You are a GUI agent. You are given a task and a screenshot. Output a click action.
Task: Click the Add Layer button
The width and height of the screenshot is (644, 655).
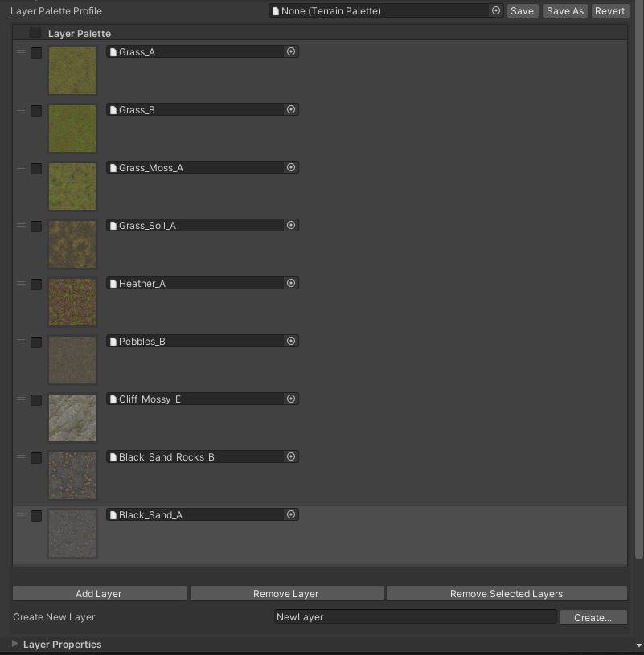coord(100,594)
